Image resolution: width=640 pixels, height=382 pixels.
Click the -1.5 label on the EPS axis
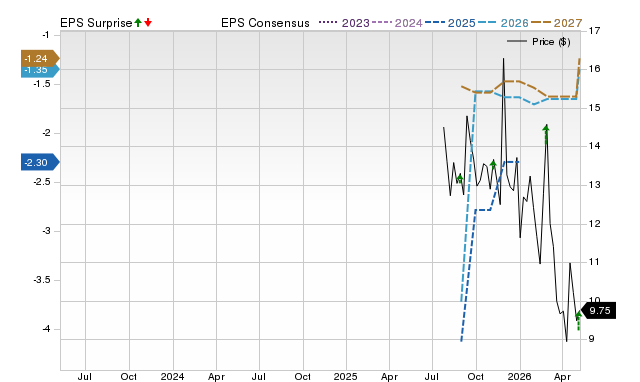[x=42, y=84]
